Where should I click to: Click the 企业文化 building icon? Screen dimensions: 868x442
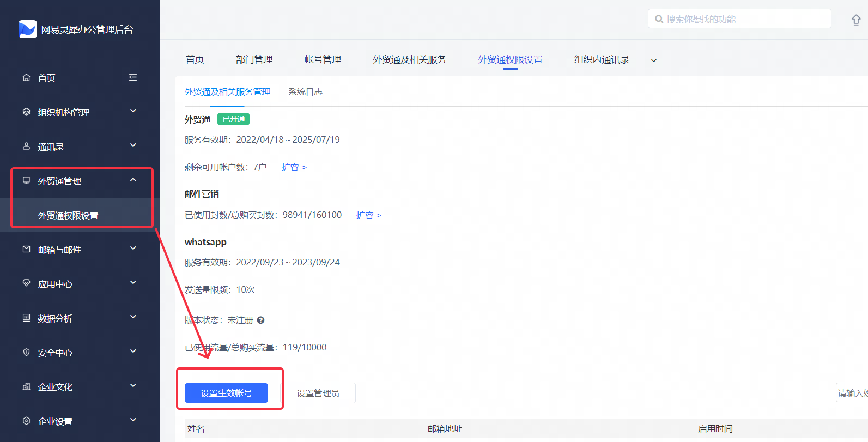26,386
